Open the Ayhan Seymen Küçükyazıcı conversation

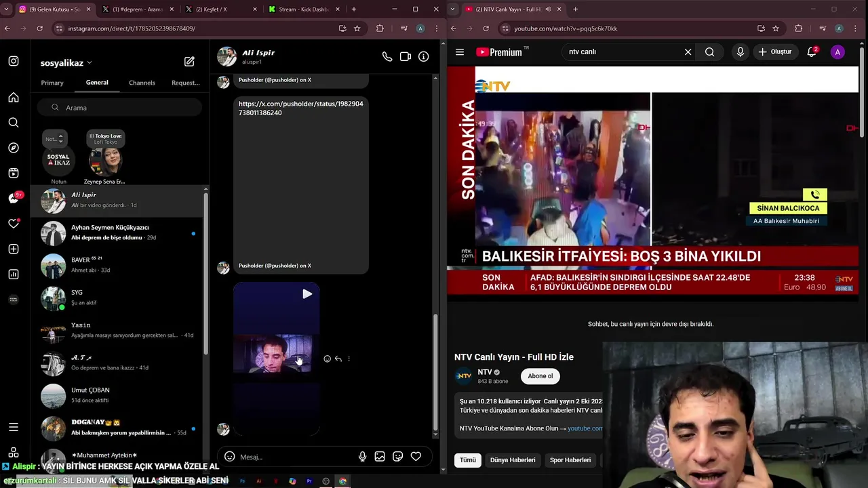(118, 233)
